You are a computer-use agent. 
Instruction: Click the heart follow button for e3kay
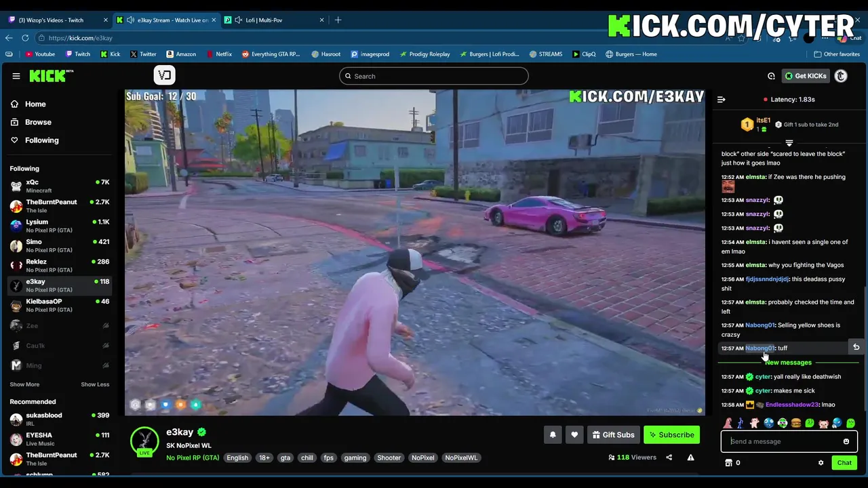[574, 434]
